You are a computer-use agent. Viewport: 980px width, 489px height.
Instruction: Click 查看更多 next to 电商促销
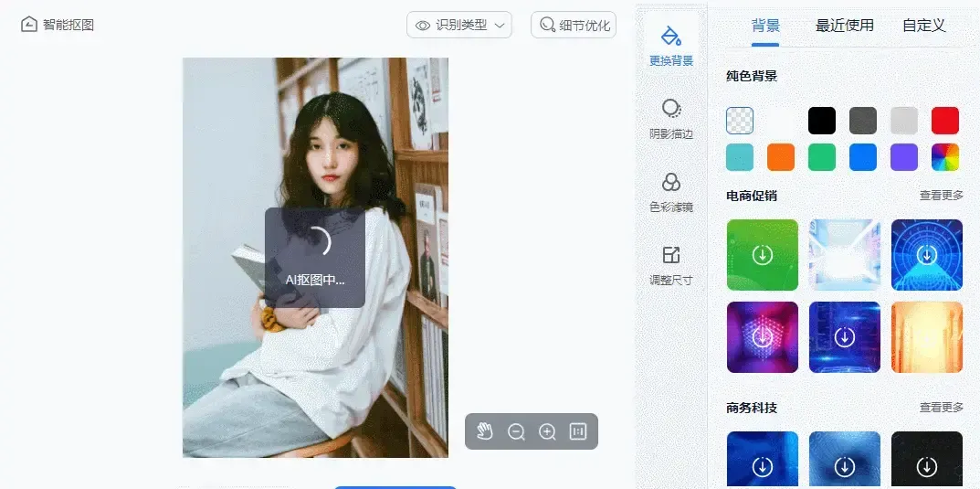click(x=942, y=196)
